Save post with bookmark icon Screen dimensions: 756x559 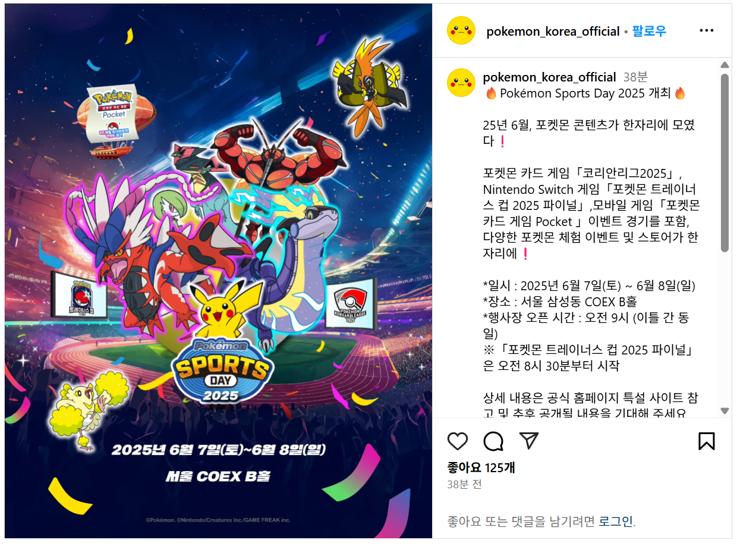(706, 441)
